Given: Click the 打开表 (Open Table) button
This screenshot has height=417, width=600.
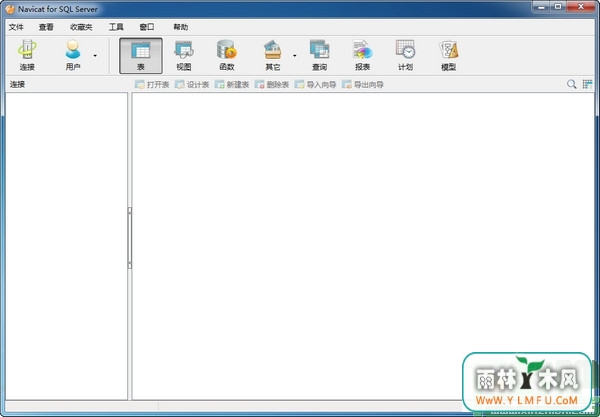Looking at the screenshot, I should pyautogui.click(x=152, y=85).
